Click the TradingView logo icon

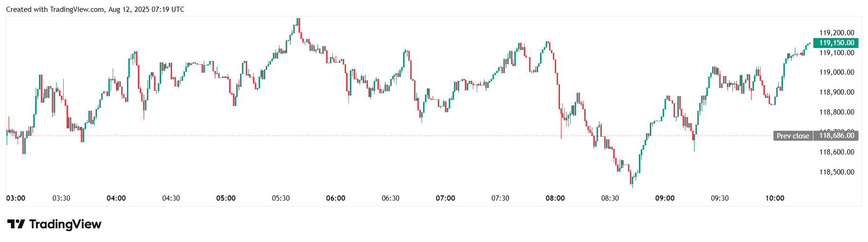point(16,224)
